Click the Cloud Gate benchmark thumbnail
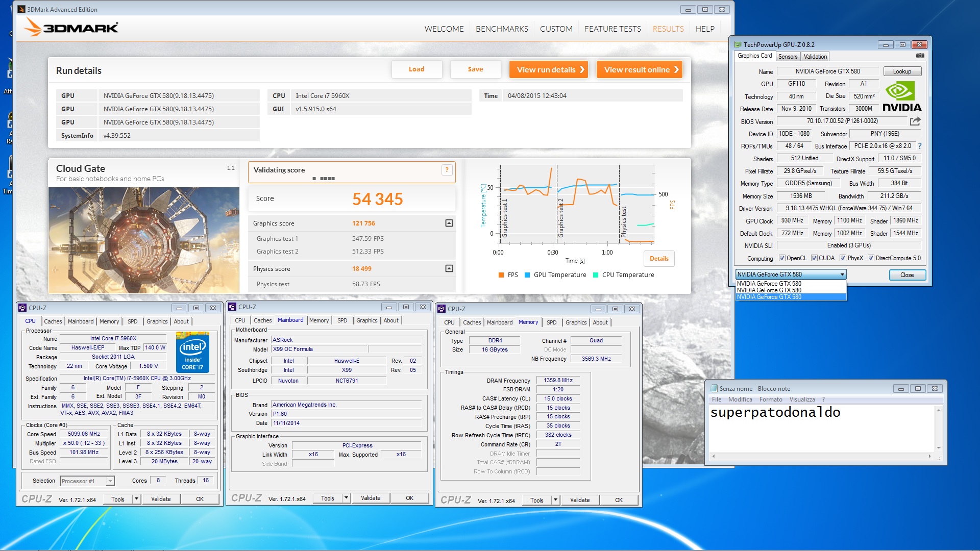 pyautogui.click(x=144, y=240)
